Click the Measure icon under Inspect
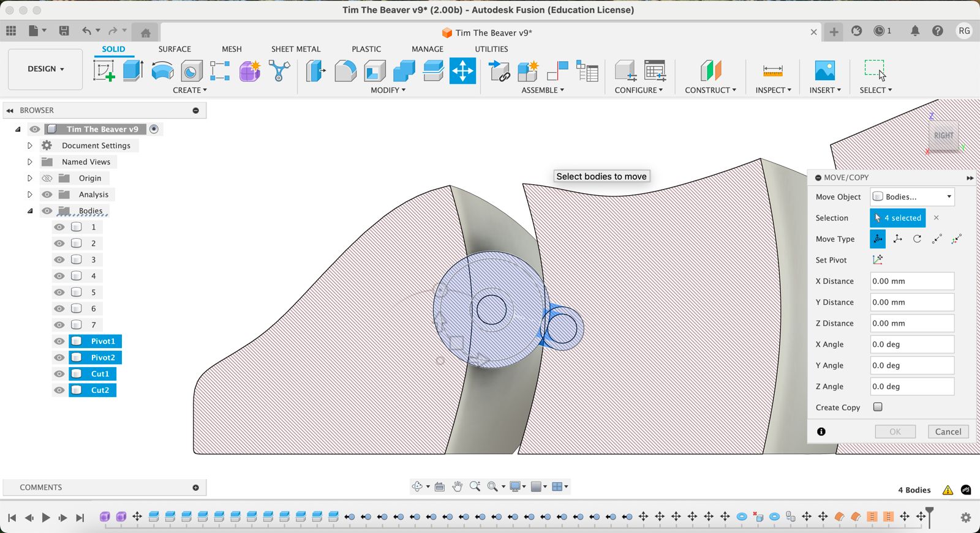 772,71
